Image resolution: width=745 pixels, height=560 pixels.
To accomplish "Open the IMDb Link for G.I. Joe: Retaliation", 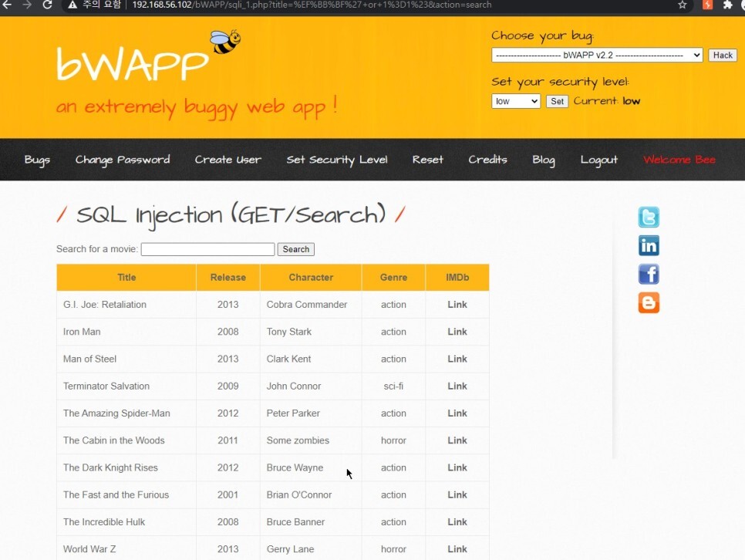I will 457,305.
